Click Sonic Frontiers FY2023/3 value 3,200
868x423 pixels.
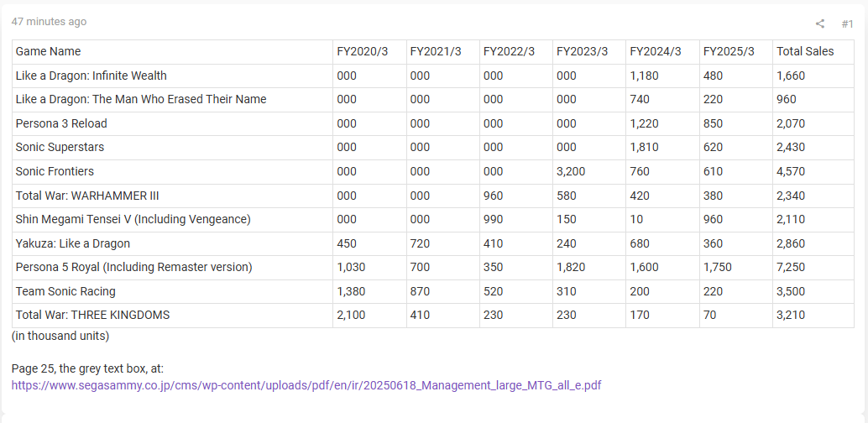(x=589, y=172)
